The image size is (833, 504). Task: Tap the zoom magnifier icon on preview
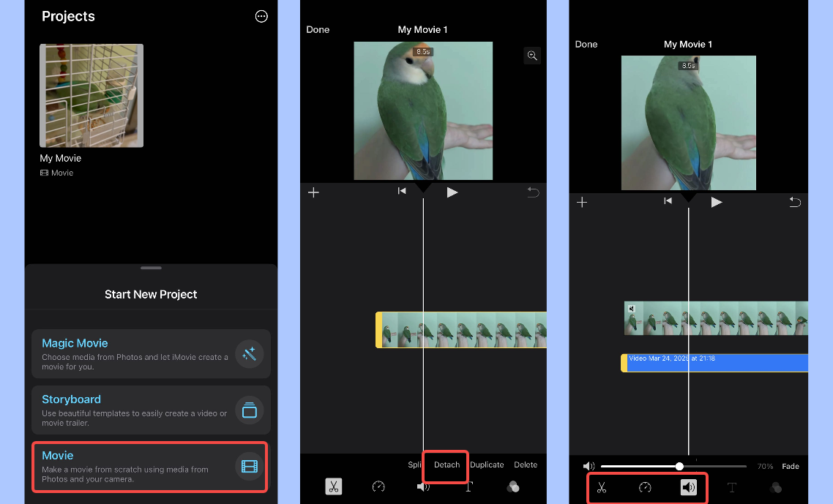[x=532, y=56]
